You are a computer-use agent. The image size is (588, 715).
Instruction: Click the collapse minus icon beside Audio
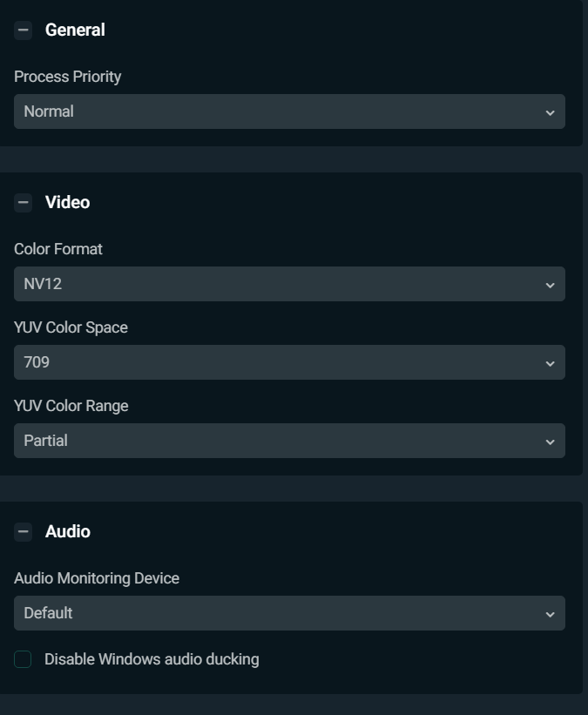pos(22,530)
